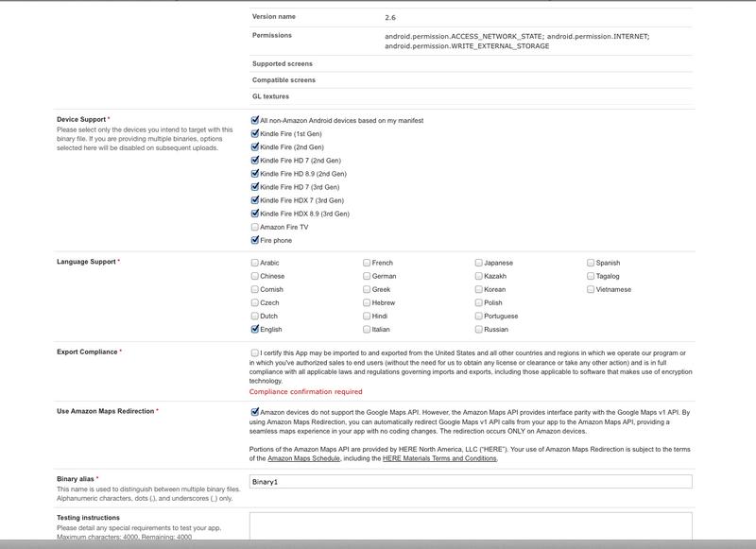
Task: Click the 'Device Support' section heading
Action: pyautogui.click(x=81, y=120)
